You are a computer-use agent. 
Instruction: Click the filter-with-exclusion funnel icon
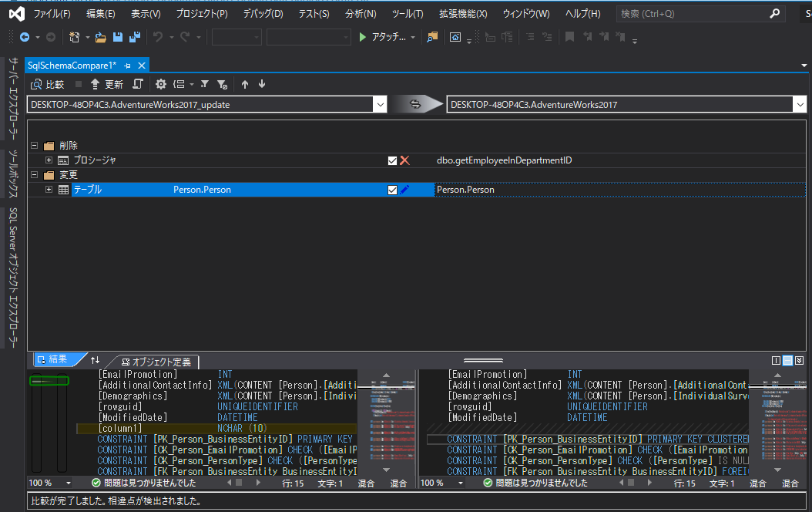pyautogui.click(x=222, y=84)
